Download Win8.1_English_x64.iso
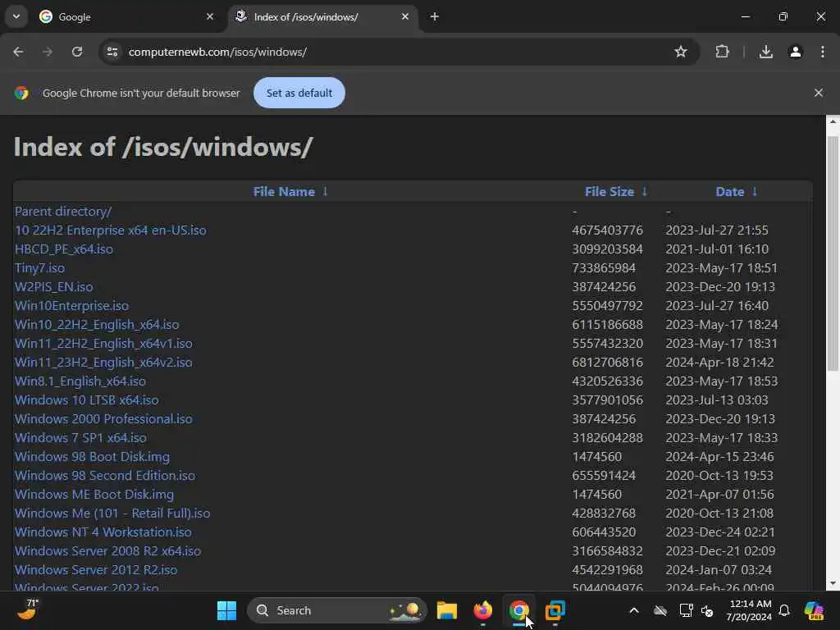 coord(80,381)
